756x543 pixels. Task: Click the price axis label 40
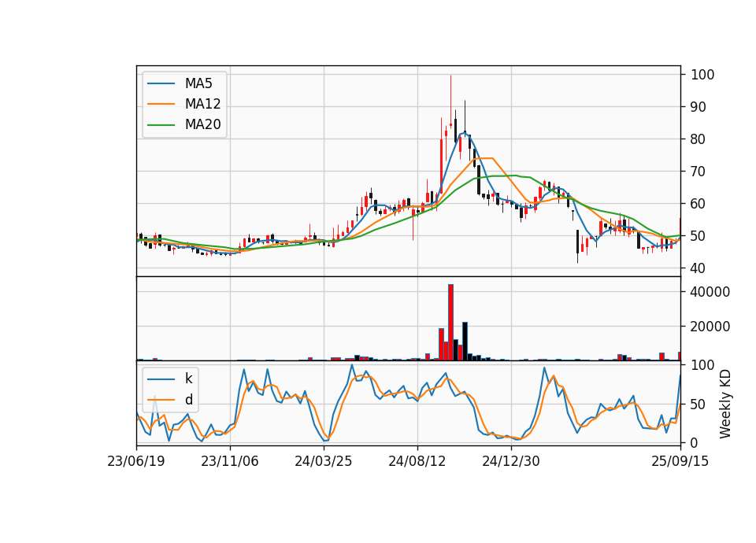[699, 268]
